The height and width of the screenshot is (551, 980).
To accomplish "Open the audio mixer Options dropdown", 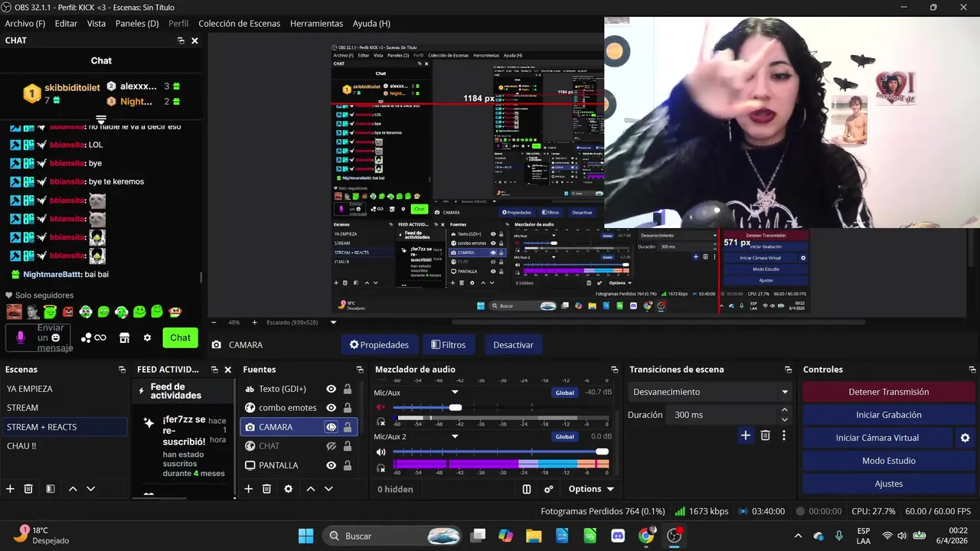I will coord(591,489).
